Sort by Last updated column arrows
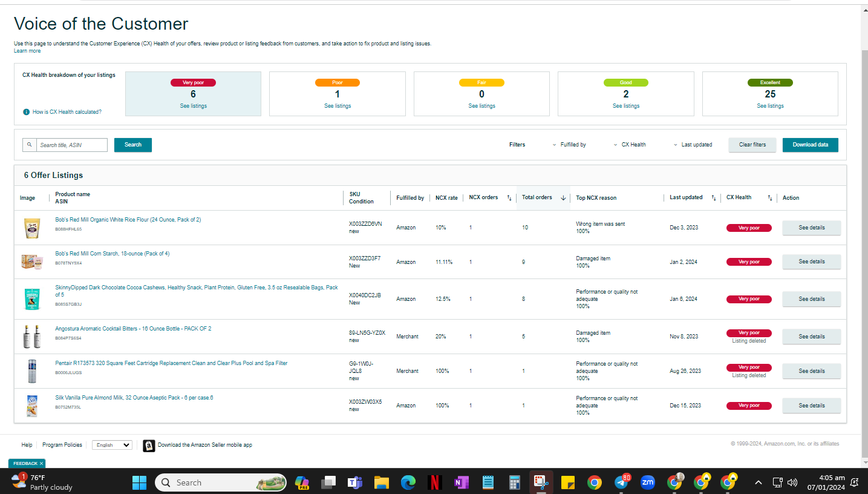The height and width of the screenshot is (494, 868). [x=713, y=198]
